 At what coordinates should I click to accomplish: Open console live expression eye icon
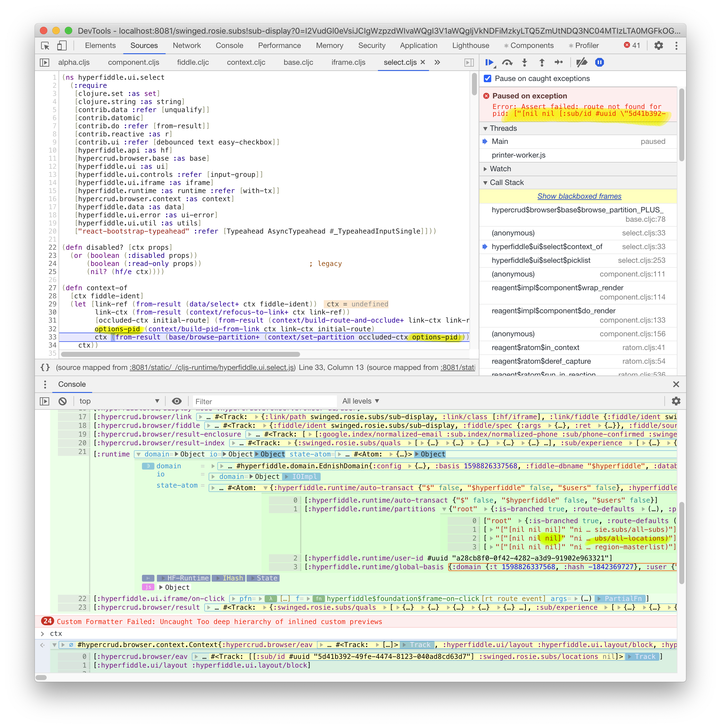[x=177, y=401]
